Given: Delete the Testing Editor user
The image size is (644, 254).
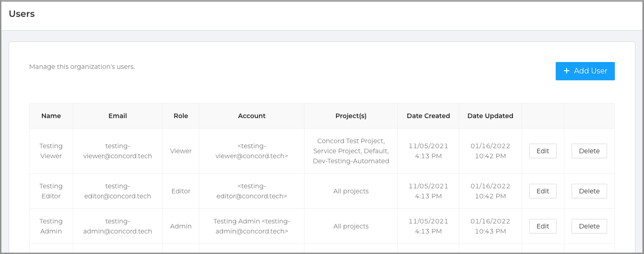Looking at the screenshot, I should (x=589, y=191).
